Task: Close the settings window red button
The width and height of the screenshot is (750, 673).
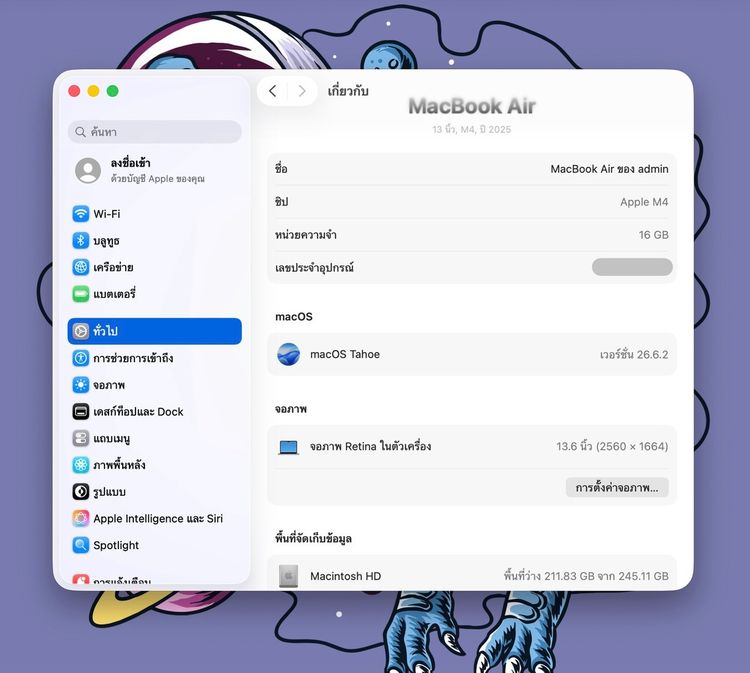Action: (74, 91)
